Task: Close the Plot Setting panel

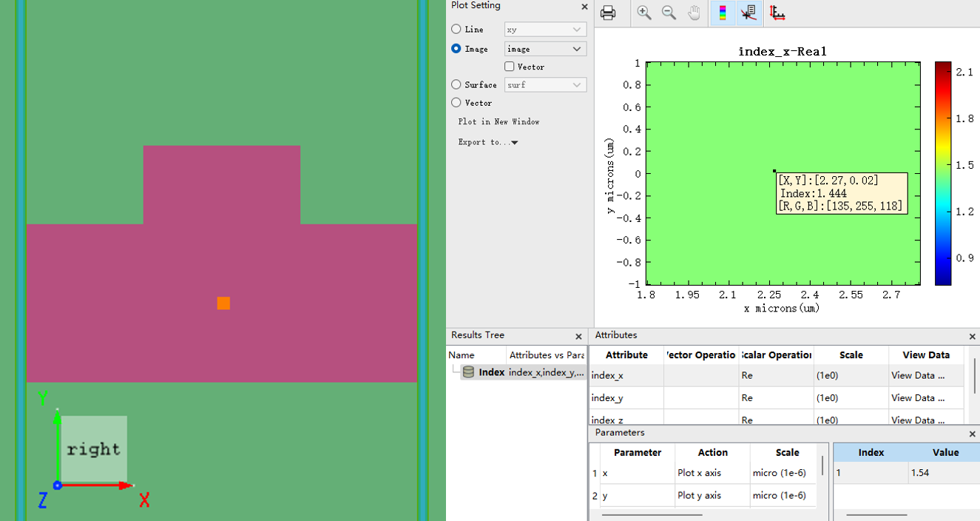Action: click(x=584, y=7)
